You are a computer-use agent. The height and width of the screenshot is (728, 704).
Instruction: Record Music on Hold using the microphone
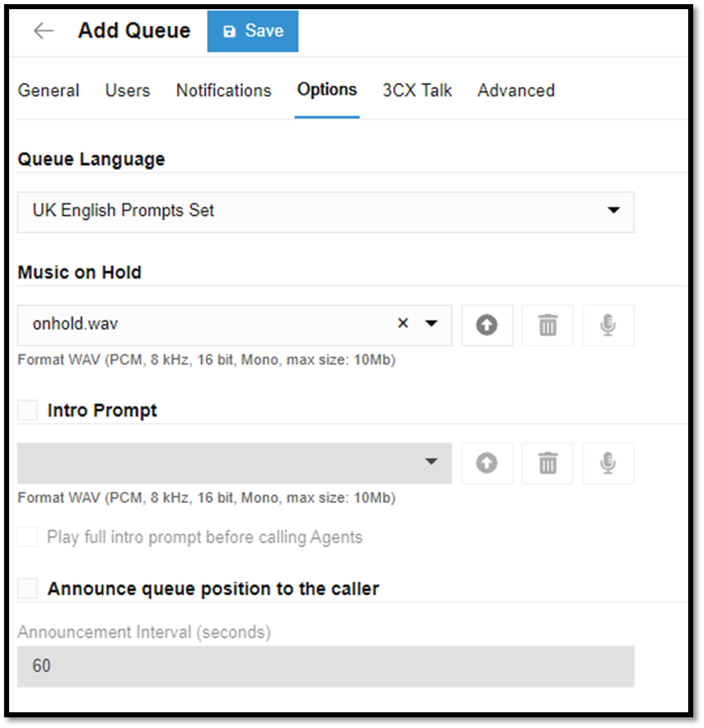coord(608,325)
